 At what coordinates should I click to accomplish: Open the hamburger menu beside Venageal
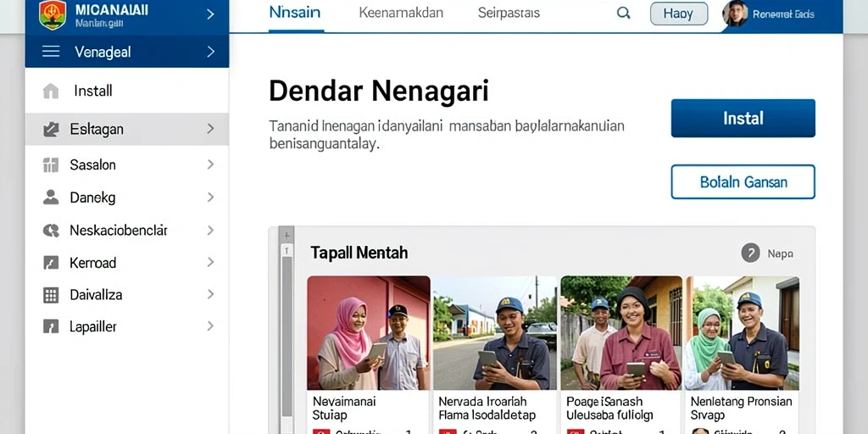(x=51, y=52)
